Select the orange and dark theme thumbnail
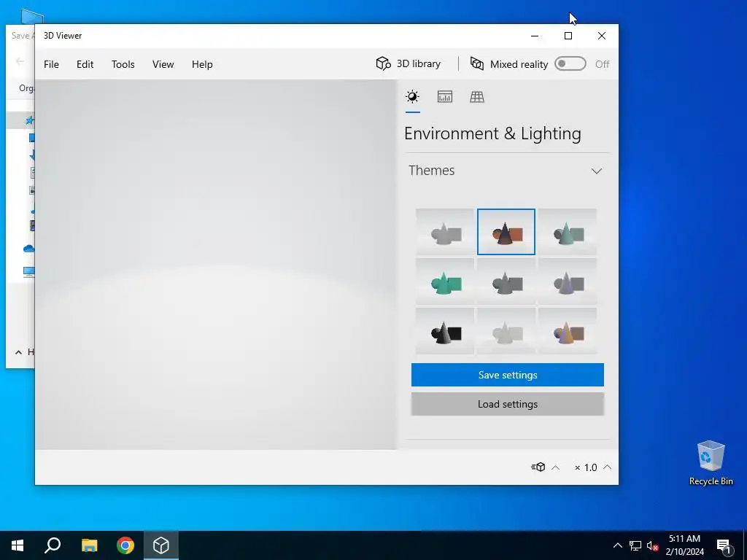The width and height of the screenshot is (747, 560). (x=506, y=232)
